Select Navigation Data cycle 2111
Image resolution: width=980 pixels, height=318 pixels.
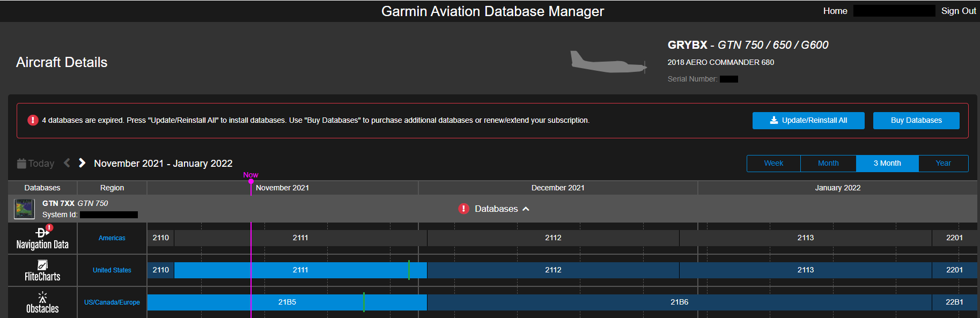tap(300, 238)
